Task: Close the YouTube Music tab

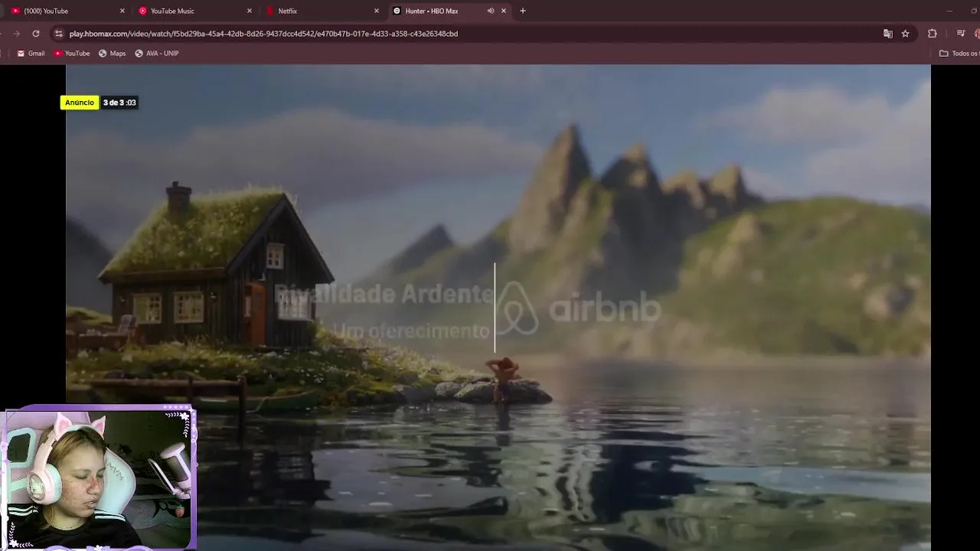Action: coord(249,11)
